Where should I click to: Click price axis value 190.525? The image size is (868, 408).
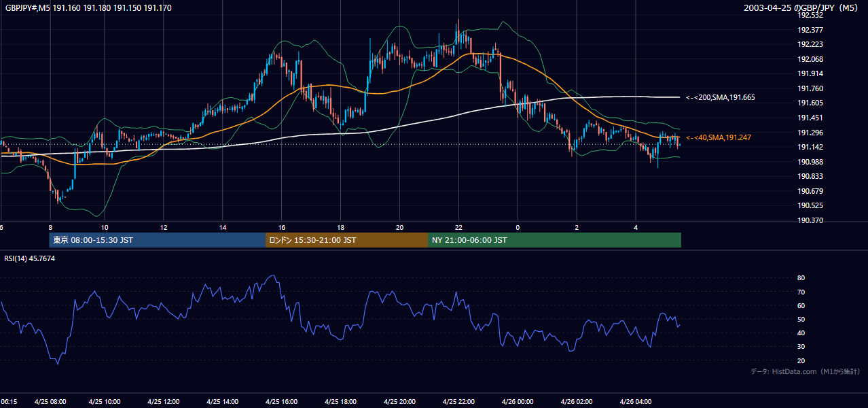click(810, 205)
